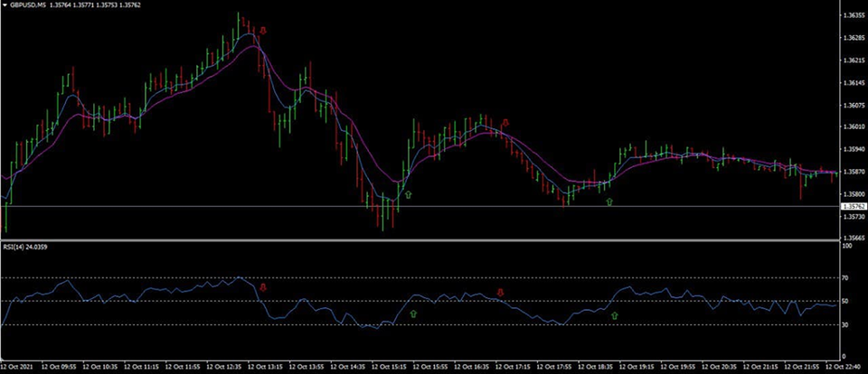Screen dimensions: 868x374
Task: Click the first red arrow in RSI panel
Action: (263, 286)
